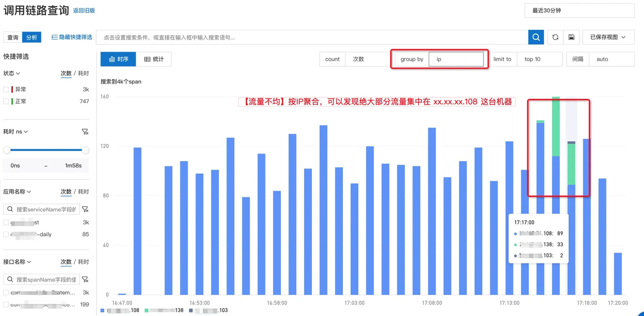The width and height of the screenshot is (644, 316).
Task: Toggle the .108 legend series marker
Action: (102, 310)
